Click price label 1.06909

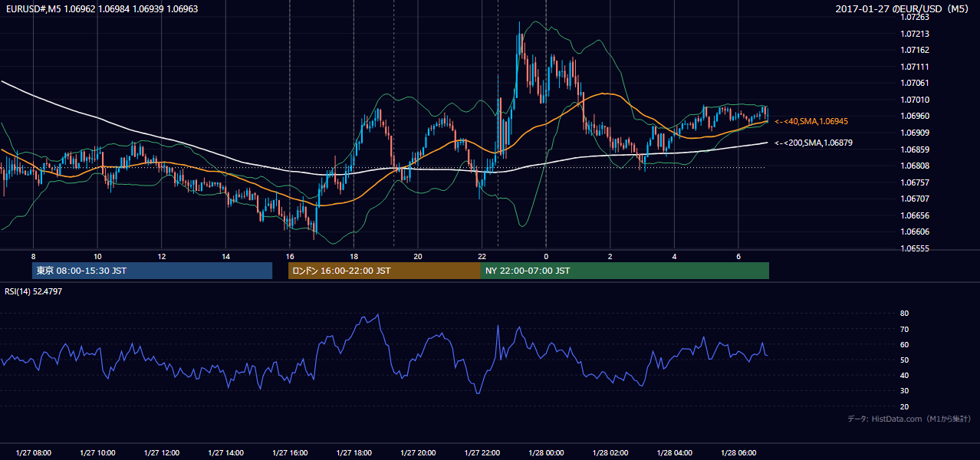[x=915, y=133]
